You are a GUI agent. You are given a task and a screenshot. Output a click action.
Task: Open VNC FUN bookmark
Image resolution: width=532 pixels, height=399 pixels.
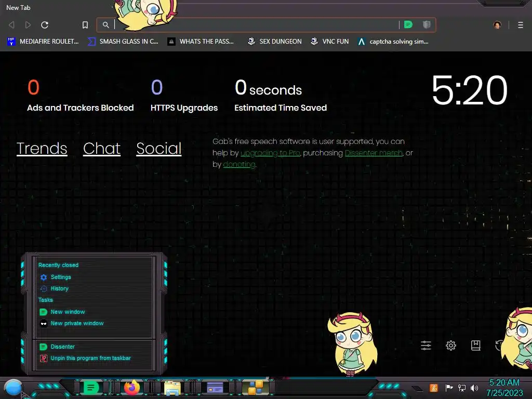(x=329, y=42)
